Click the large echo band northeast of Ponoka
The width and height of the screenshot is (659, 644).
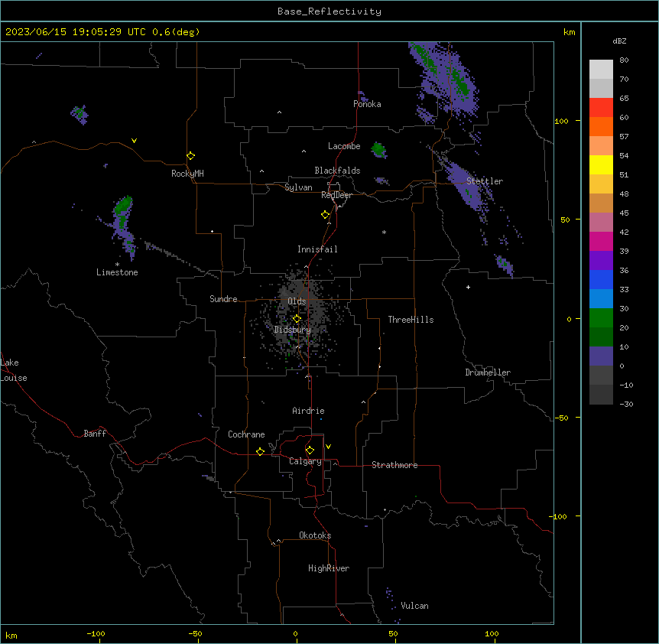pos(445,80)
